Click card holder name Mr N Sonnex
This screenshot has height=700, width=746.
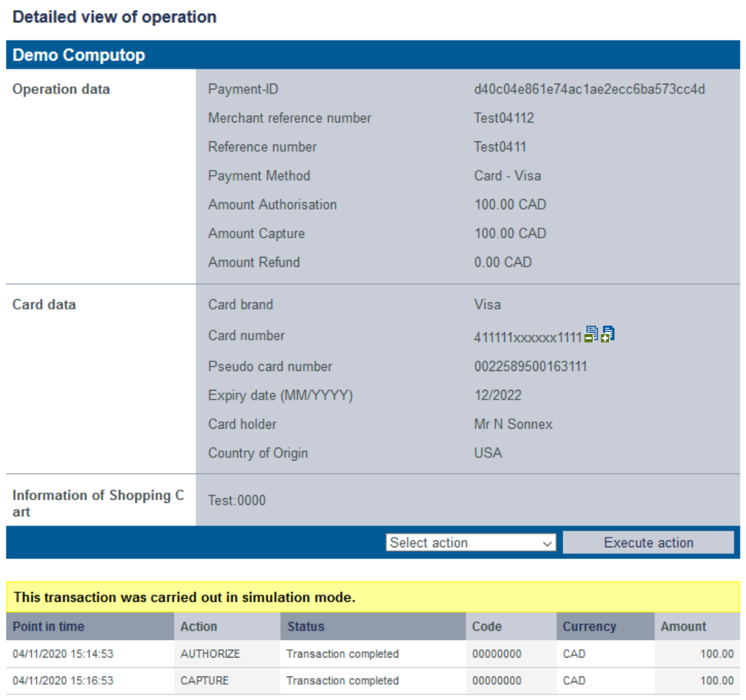click(513, 424)
